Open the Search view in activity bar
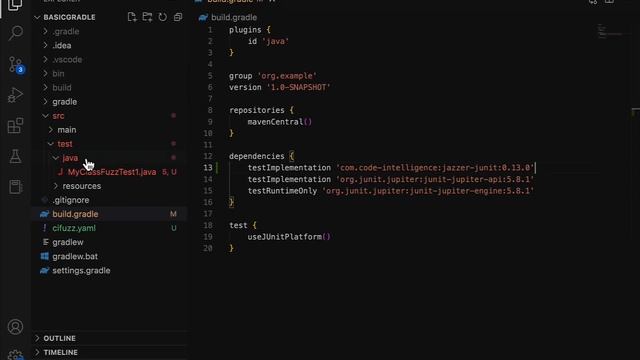This screenshot has width=640, height=360. pyautogui.click(x=16, y=33)
